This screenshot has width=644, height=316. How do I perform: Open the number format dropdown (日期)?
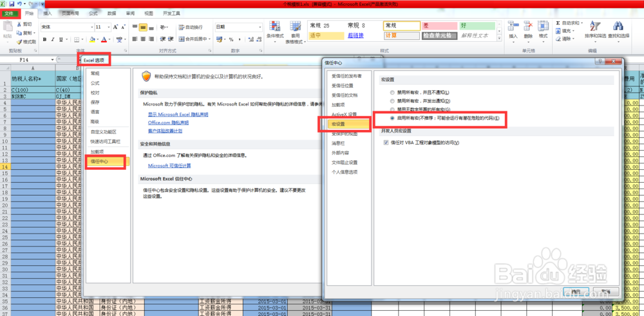tap(260, 27)
